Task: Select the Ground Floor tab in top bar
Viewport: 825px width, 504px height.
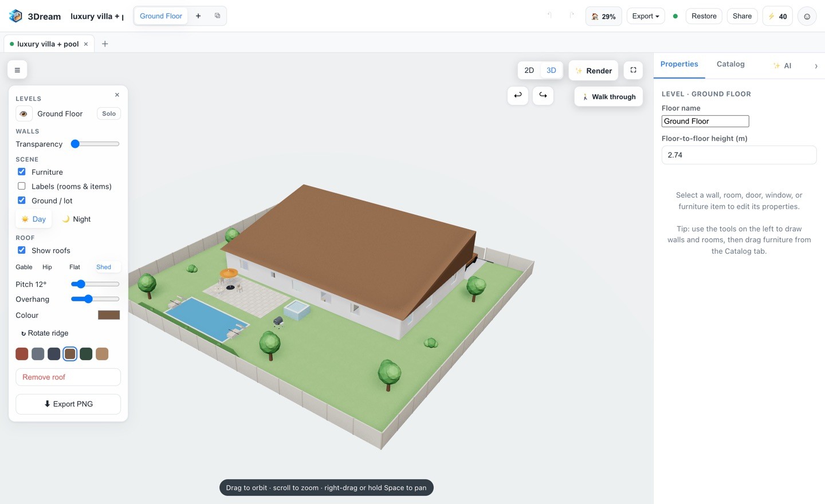Action: (161, 16)
